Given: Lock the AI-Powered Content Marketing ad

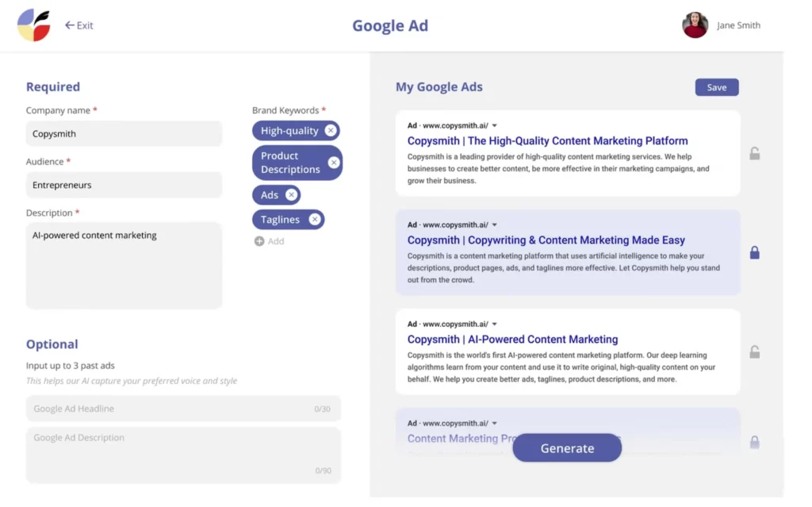Looking at the screenshot, I should (x=755, y=352).
